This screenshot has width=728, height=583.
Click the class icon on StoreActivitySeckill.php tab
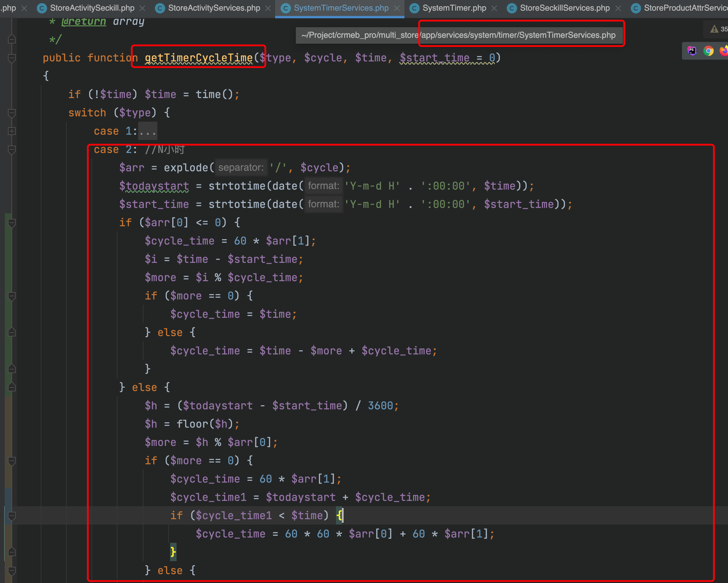pyautogui.click(x=42, y=8)
